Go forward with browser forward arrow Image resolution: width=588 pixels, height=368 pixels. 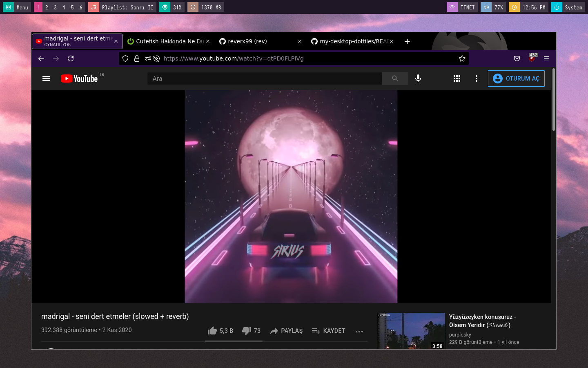click(x=56, y=58)
